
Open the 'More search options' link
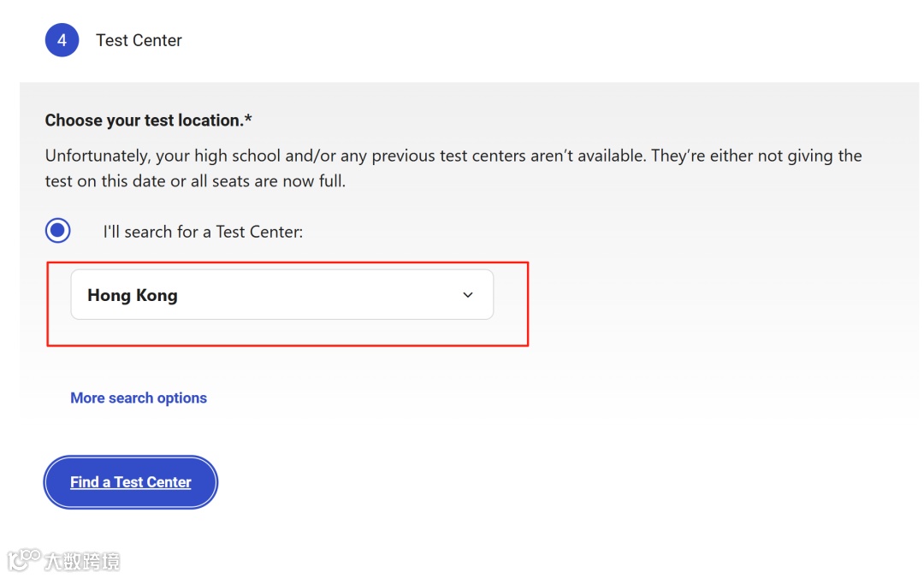pos(139,398)
